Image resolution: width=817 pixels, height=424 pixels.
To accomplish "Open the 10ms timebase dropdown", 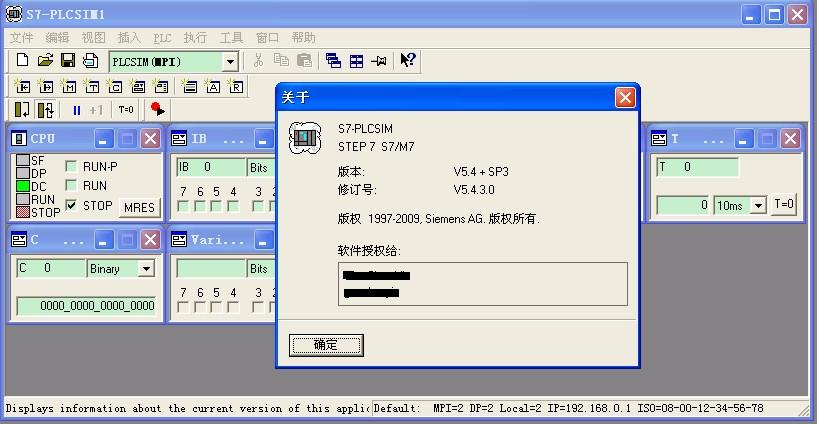I will pos(758,206).
